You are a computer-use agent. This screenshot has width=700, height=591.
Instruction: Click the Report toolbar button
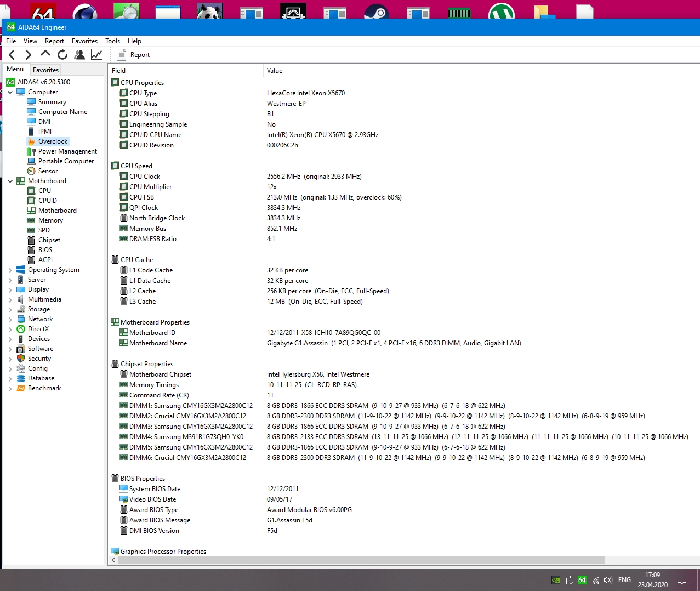[x=133, y=55]
